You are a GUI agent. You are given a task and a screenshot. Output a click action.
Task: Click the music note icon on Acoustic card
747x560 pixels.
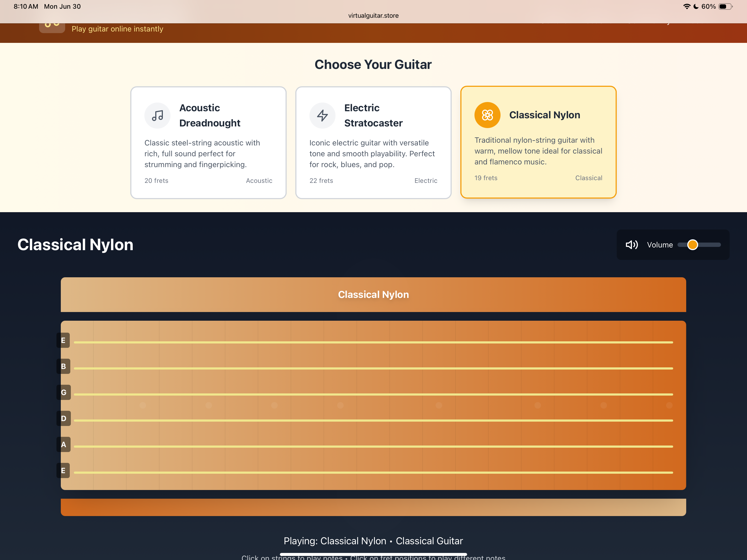click(157, 115)
